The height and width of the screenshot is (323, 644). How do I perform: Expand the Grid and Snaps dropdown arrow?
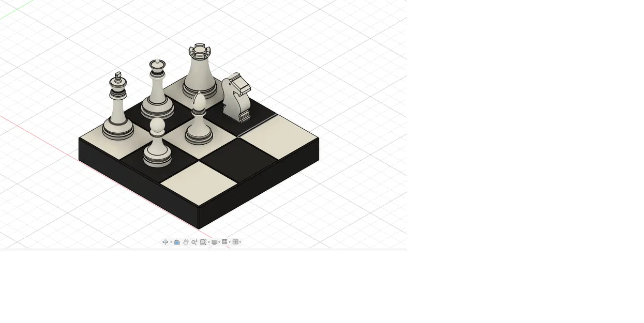click(230, 242)
